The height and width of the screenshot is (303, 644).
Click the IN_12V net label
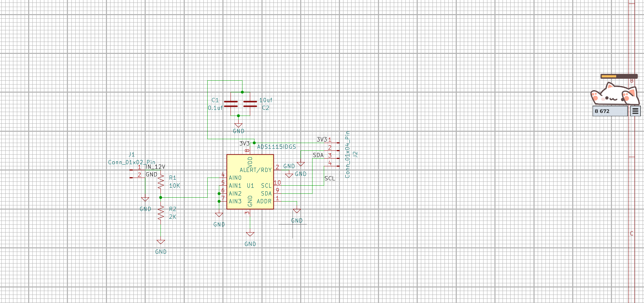(155, 167)
